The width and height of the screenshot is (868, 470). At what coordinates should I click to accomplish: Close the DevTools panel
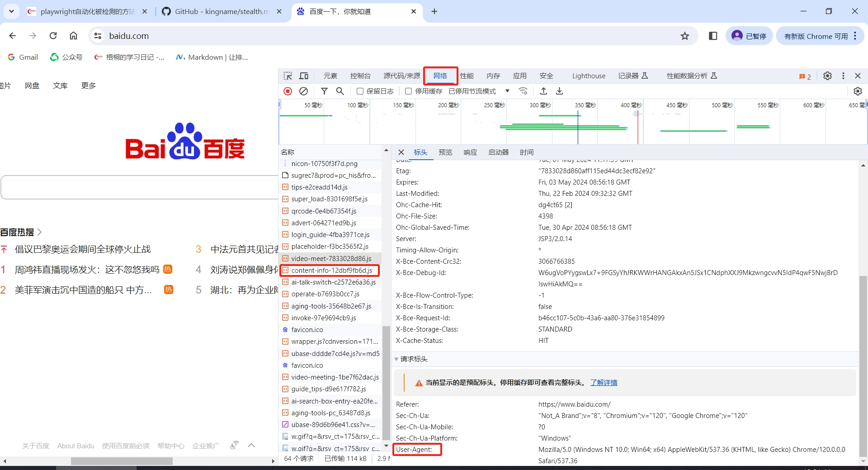(858, 76)
